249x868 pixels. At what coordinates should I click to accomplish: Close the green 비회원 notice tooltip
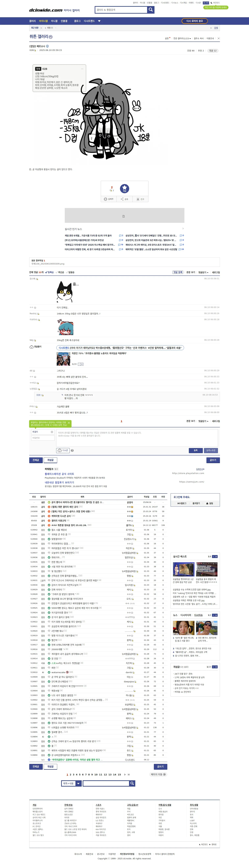pyautogui.click(x=69, y=423)
